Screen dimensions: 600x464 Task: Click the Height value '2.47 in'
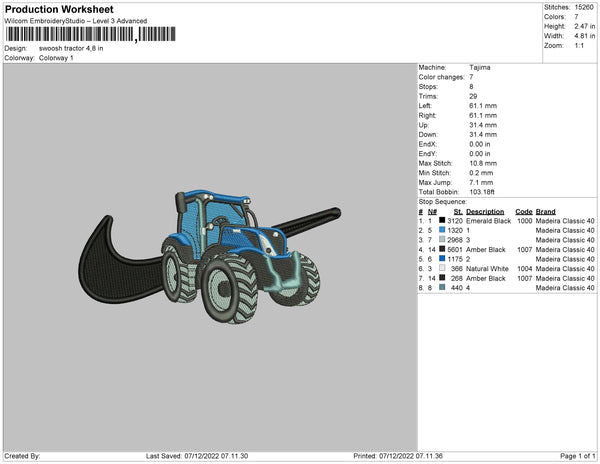pyautogui.click(x=585, y=26)
